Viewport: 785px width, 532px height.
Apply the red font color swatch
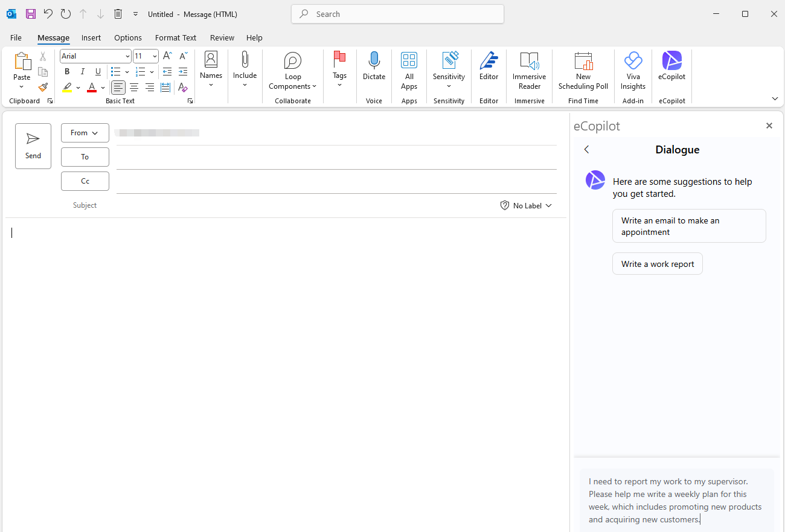pyautogui.click(x=92, y=88)
